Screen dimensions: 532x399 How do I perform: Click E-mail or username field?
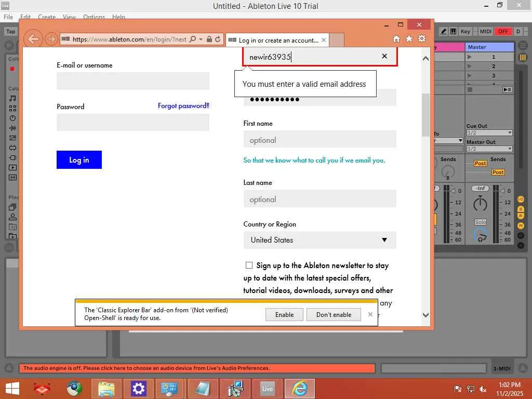point(133,81)
